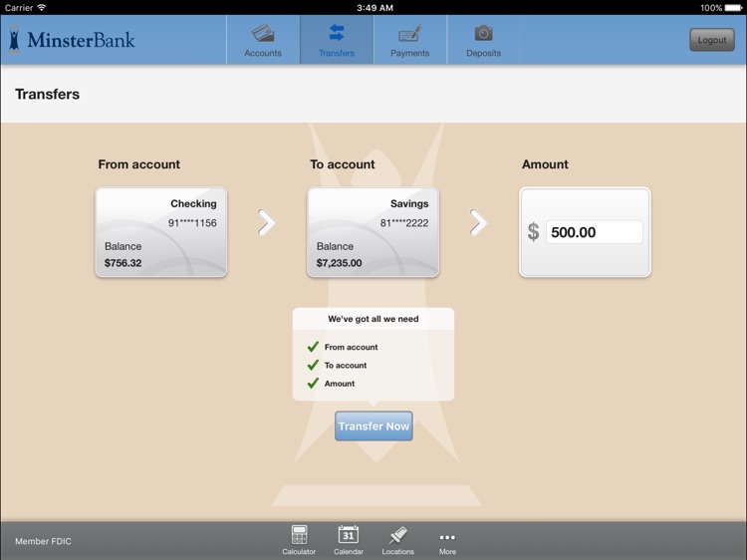Click the 'From account' column heading

[139, 164]
